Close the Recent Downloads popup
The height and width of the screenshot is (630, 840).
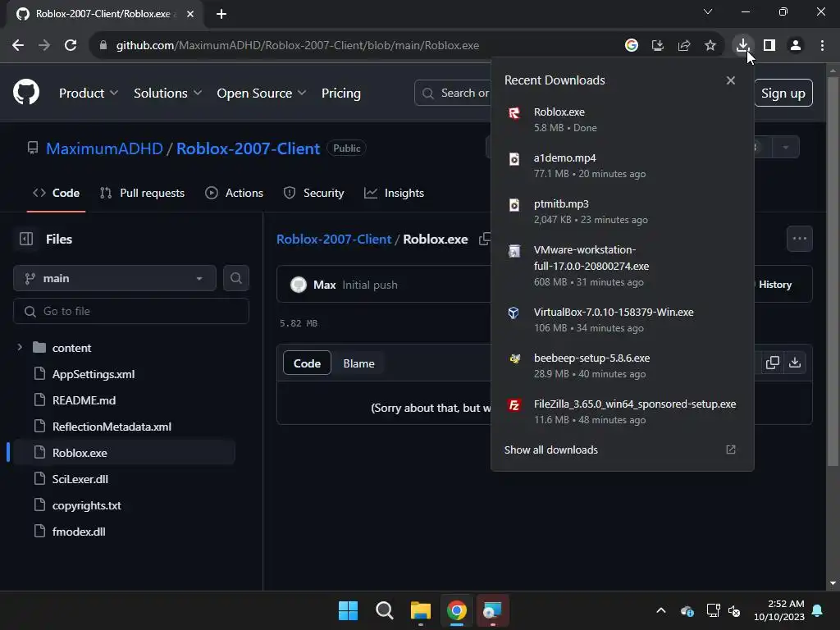pyautogui.click(x=730, y=80)
